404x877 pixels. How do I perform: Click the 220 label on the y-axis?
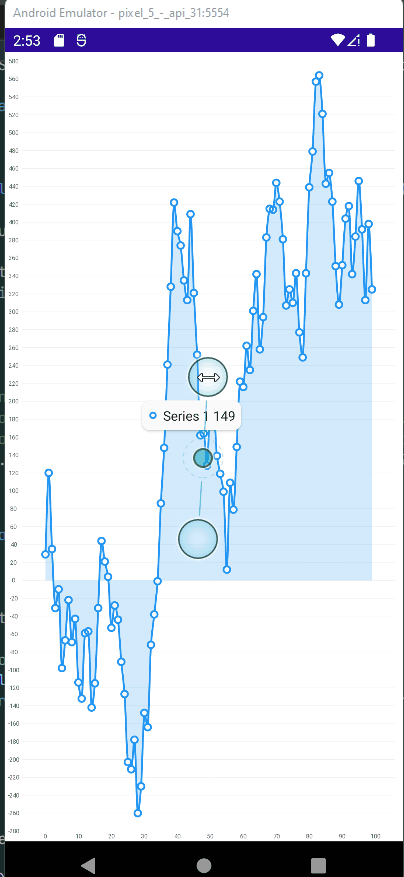pyautogui.click(x=13, y=383)
